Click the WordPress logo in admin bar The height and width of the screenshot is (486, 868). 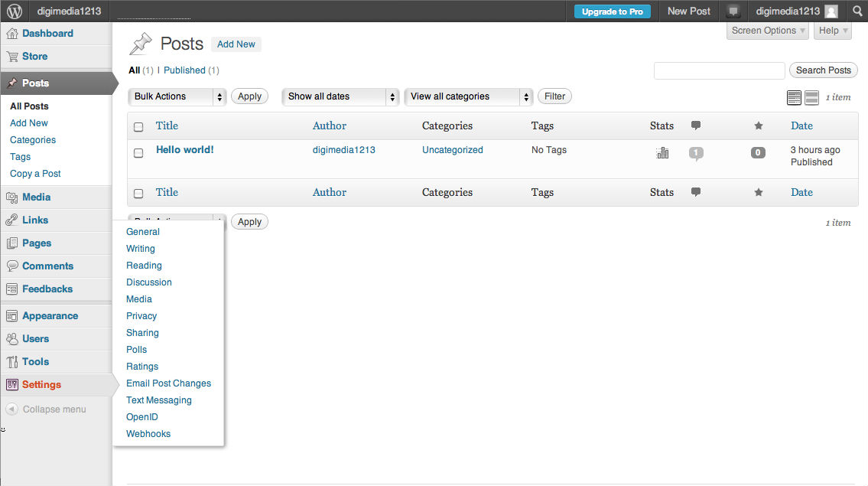coord(15,11)
